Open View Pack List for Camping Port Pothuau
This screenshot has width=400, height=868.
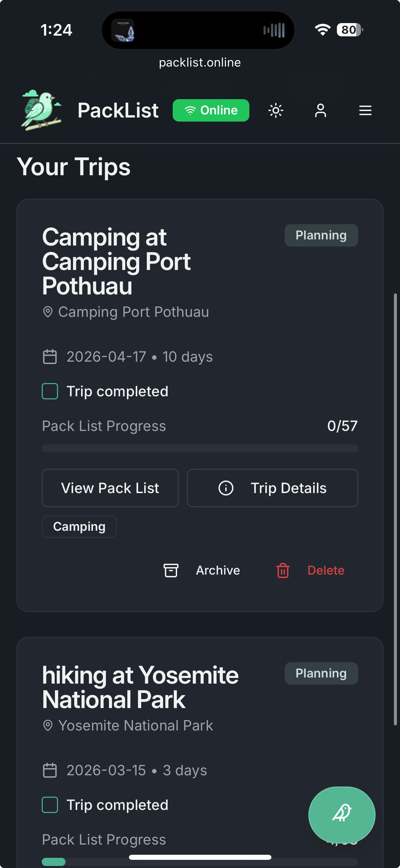110,488
